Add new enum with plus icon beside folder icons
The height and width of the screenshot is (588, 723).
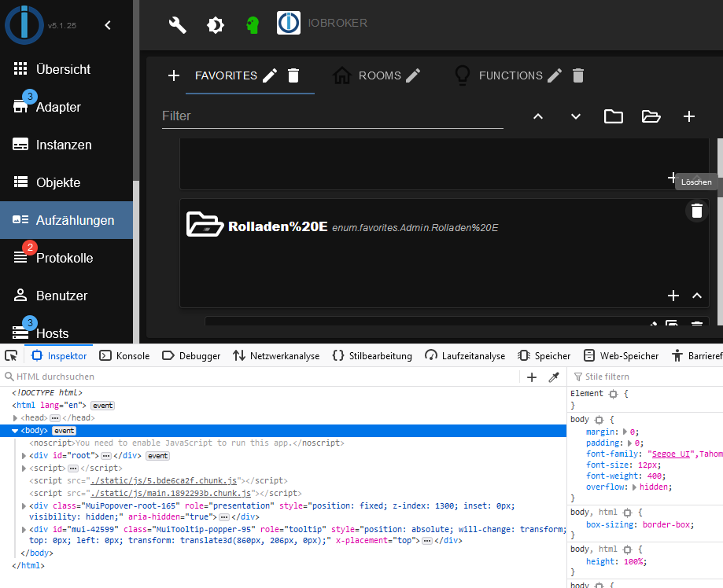[x=689, y=116]
